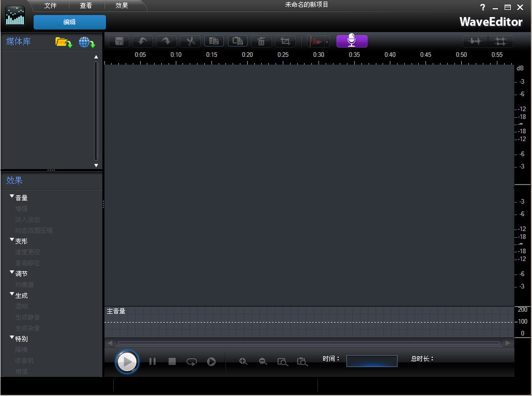Click the 时间 input field
532x396 pixels.
[371, 361]
